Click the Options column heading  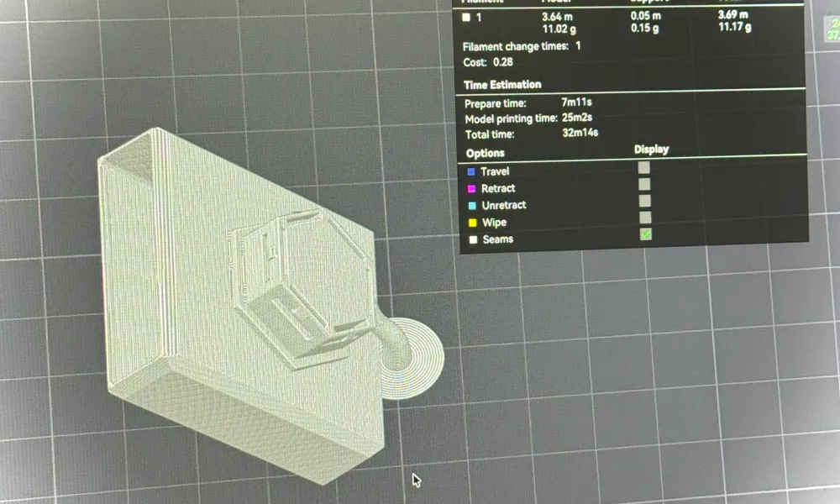point(485,153)
